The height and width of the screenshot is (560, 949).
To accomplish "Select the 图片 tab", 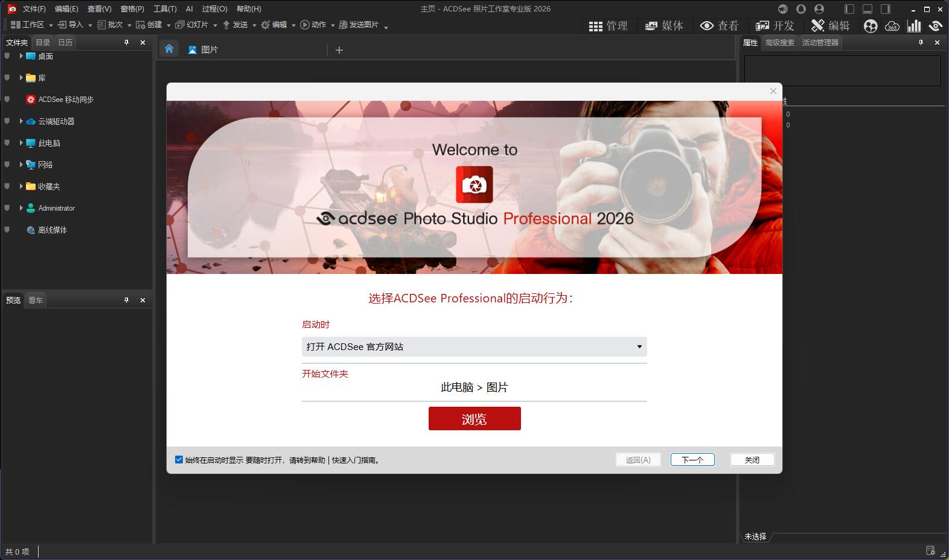I will pyautogui.click(x=203, y=50).
